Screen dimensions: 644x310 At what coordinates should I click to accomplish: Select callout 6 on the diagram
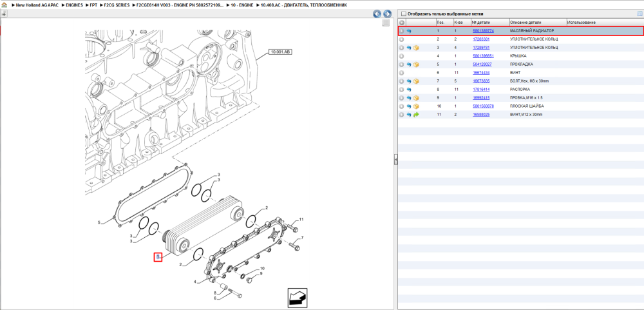tap(215, 298)
